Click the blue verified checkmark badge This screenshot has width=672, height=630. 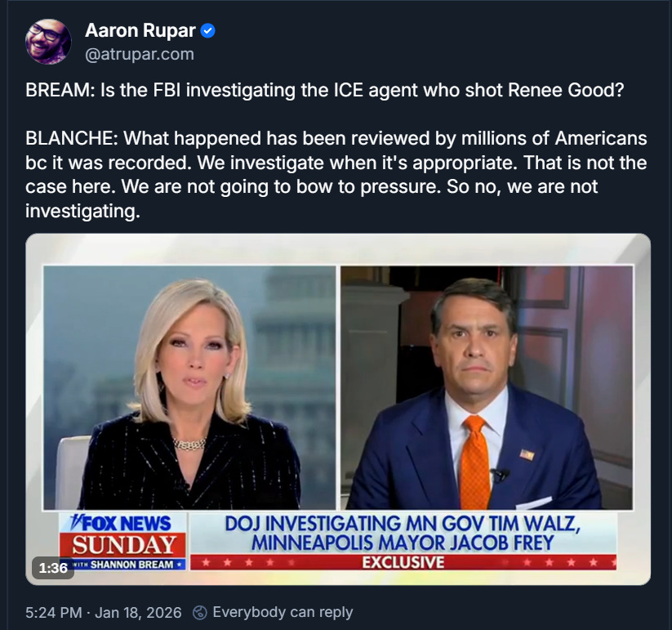(208, 31)
